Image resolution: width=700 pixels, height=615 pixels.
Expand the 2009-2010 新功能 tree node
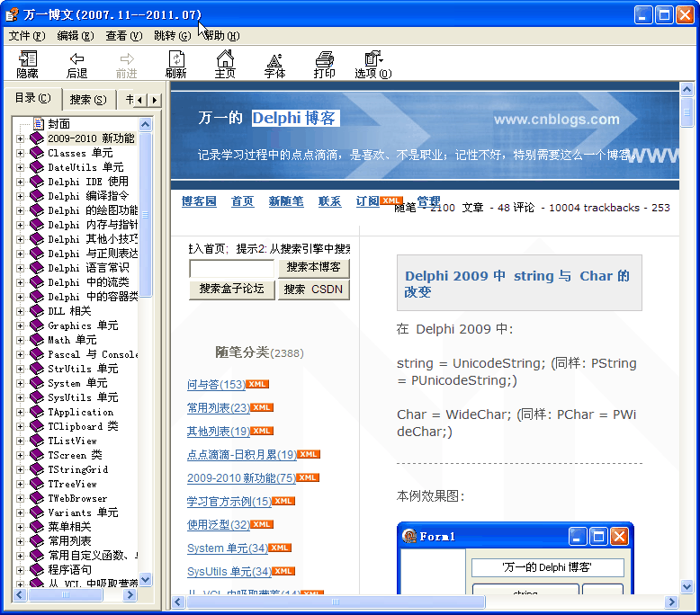pyautogui.click(x=20, y=138)
